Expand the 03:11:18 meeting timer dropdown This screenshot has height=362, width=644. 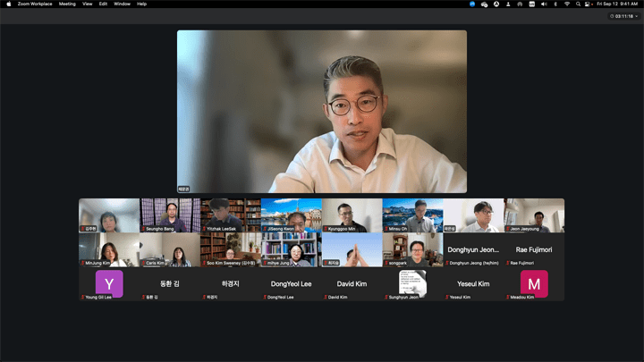tap(625, 16)
